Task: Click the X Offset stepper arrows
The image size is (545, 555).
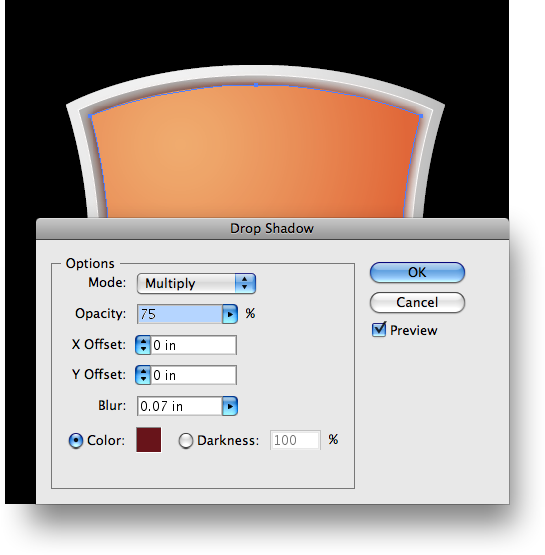Action: 143,345
